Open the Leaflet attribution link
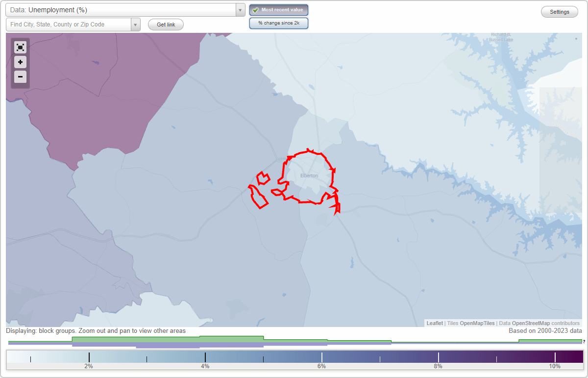This screenshot has height=378, width=588. [x=435, y=323]
